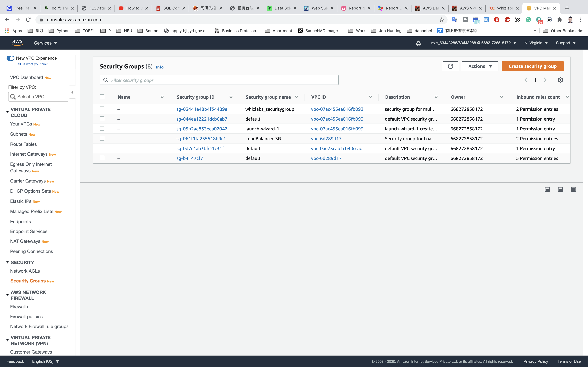Screen dimensions: 588x367
Task: Open table preferences gear icon
Action: pyautogui.click(x=560, y=80)
